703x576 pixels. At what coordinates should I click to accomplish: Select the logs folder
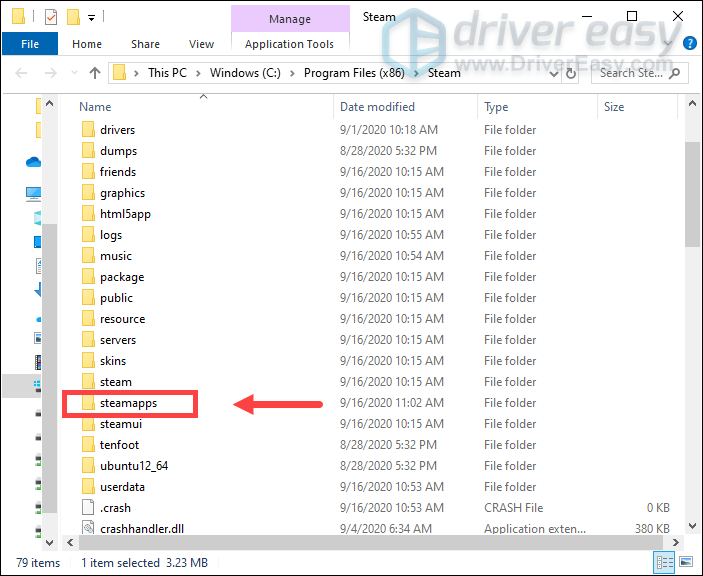click(111, 235)
